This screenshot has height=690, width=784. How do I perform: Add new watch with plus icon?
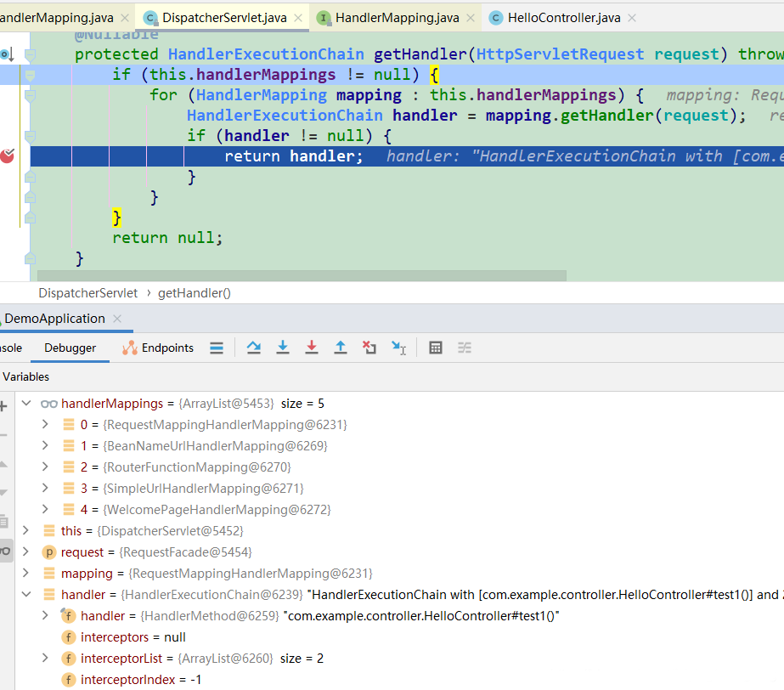[x=3, y=406]
